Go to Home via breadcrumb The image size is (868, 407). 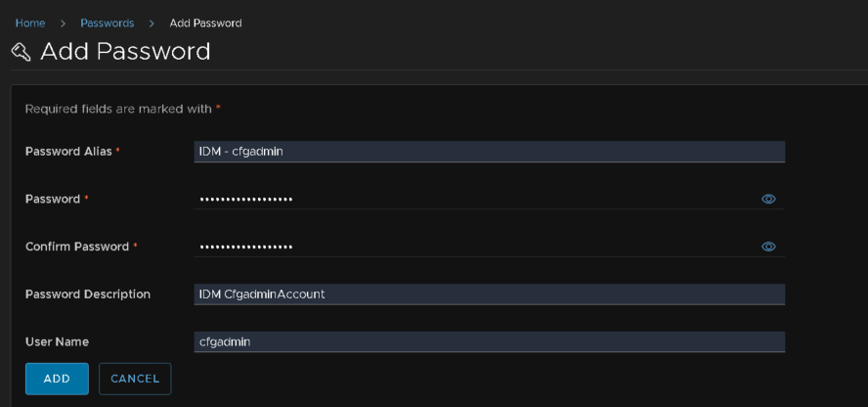pos(30,23)
